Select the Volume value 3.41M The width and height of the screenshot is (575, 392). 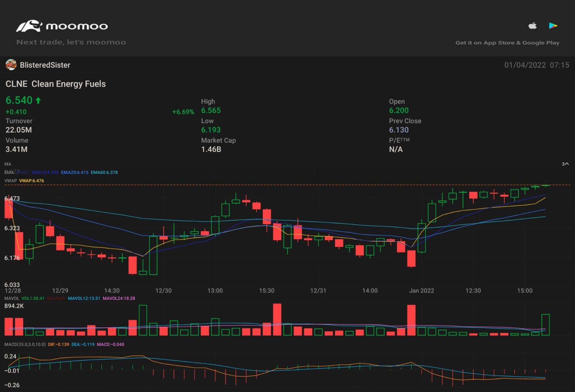point(17,149)
